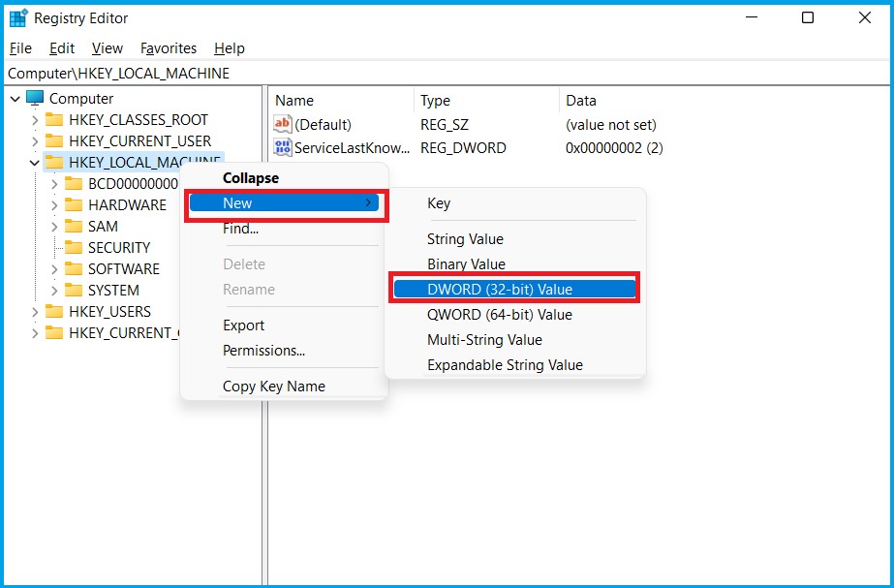Expand the SOFTWARE subkey
Viewport: 894px width, 588px height.
54,268
